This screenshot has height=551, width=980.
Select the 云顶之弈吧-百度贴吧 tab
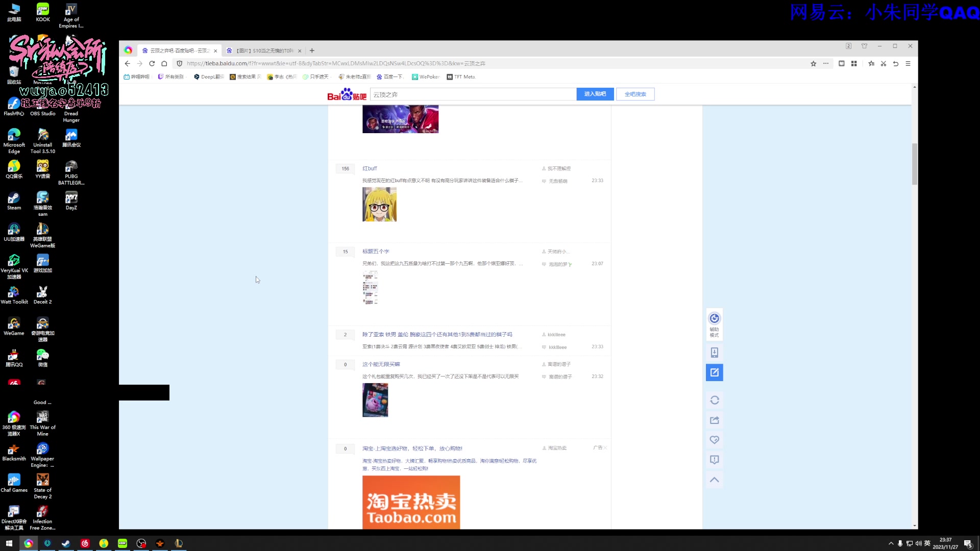179,51
